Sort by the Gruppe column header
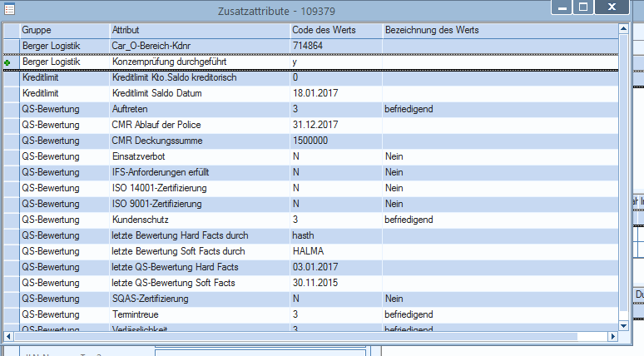Image resolution: width=644 pixels, height=356 pixels. [x=64, y=30]
